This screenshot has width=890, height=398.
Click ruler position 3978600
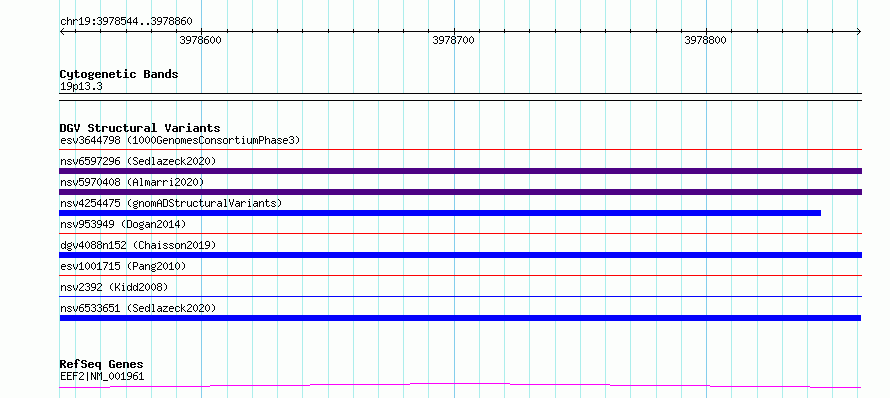point(200,40)
